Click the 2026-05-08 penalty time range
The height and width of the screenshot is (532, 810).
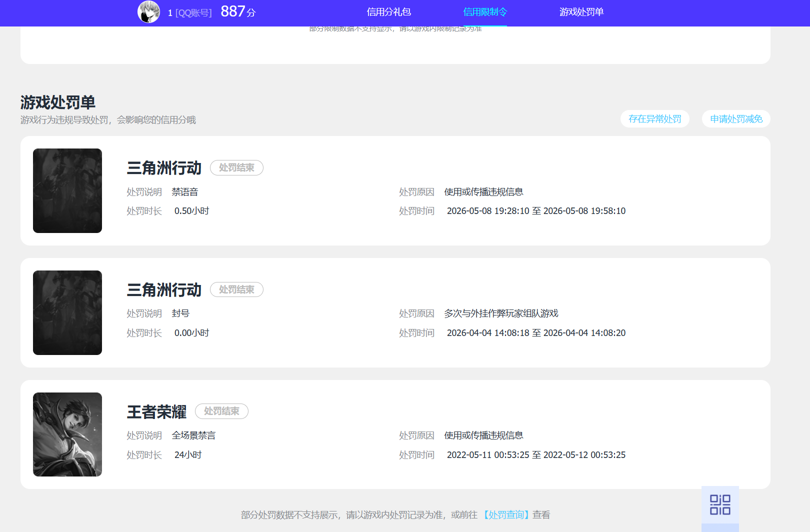[x=536, y=211]
